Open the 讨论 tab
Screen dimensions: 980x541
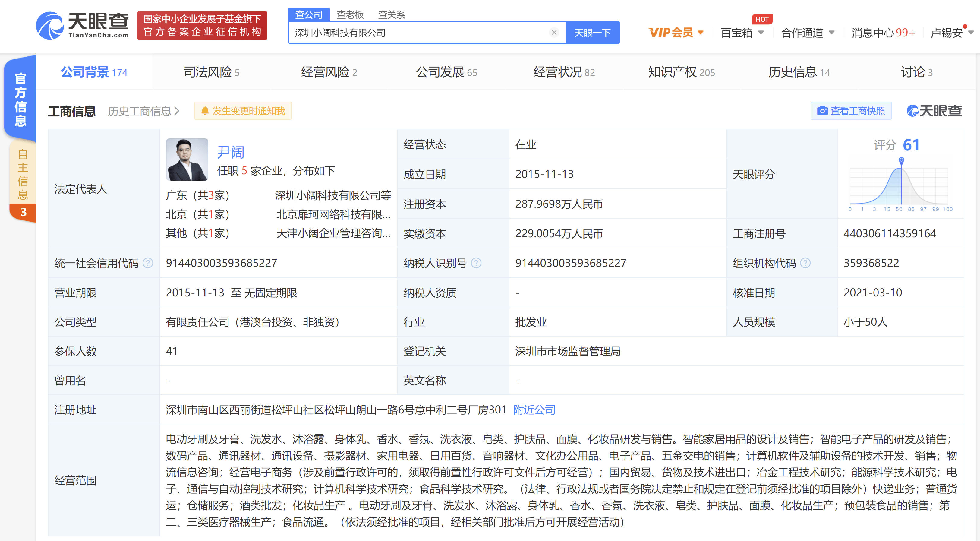(x=917, y=72)
